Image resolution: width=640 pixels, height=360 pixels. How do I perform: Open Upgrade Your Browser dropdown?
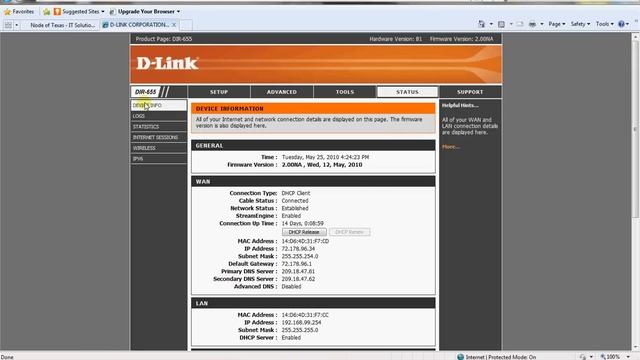click(x=145, y=12)
